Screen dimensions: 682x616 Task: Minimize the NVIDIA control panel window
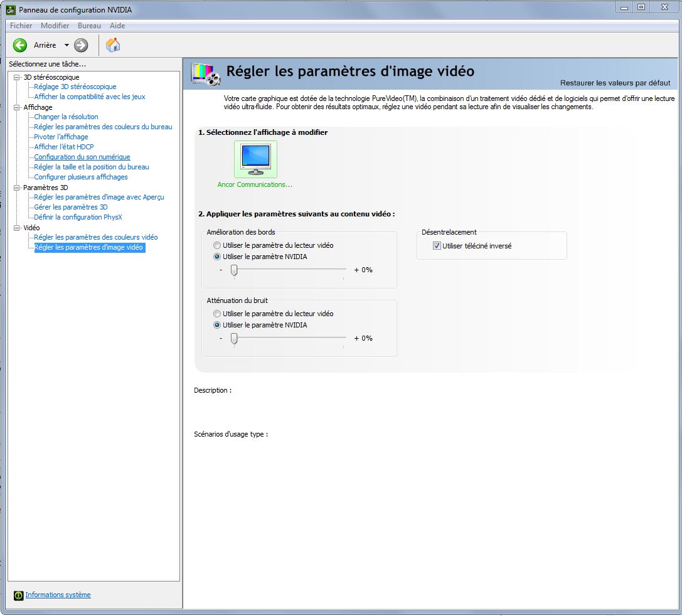click(x=624, y=8)
